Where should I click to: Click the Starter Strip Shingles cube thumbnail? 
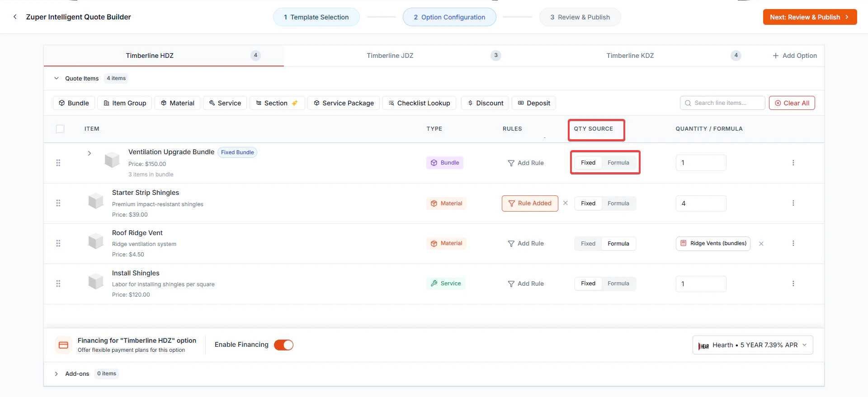pos(96,200)
